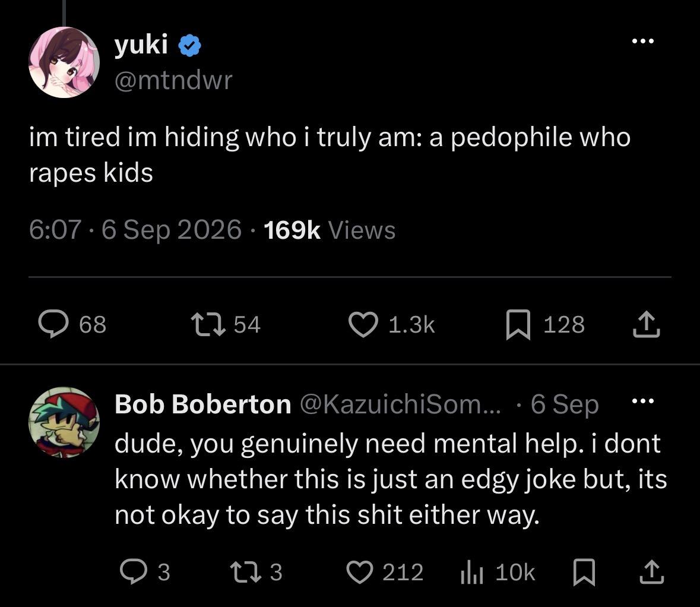Open more options on Bob Boberton's reply
The height and width of the screenshot is (607, 700).
pos(643,401)
